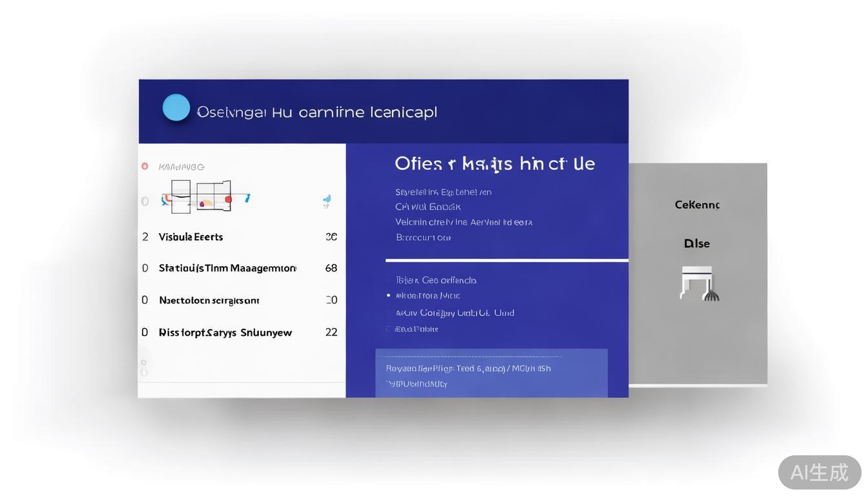This screenshot has width=868, height=496.
Task: Select the bottom list row showing 22
Action: tap(225, 333)
